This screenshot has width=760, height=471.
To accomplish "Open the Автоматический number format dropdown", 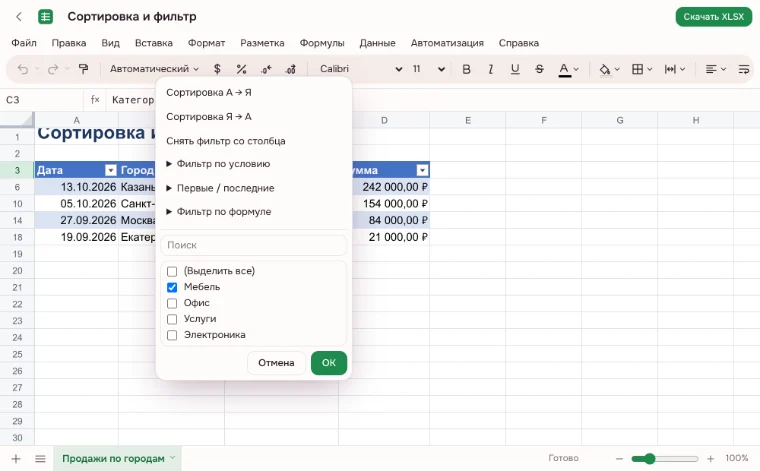I will tap(154, 69).
